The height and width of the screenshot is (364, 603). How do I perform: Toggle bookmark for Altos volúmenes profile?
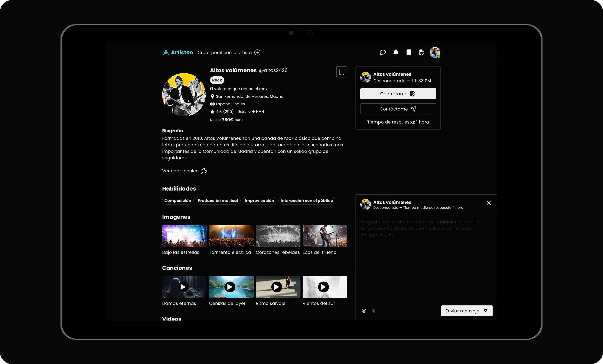tap(342, 72)
